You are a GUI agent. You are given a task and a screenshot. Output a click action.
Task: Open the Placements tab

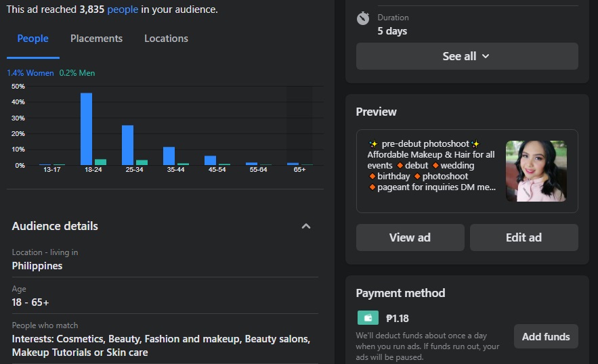coord(96,39)
